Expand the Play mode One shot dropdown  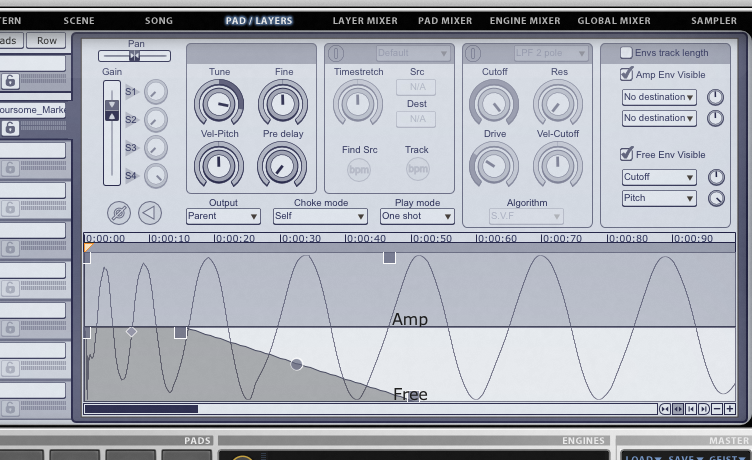[x=416, y=216]
